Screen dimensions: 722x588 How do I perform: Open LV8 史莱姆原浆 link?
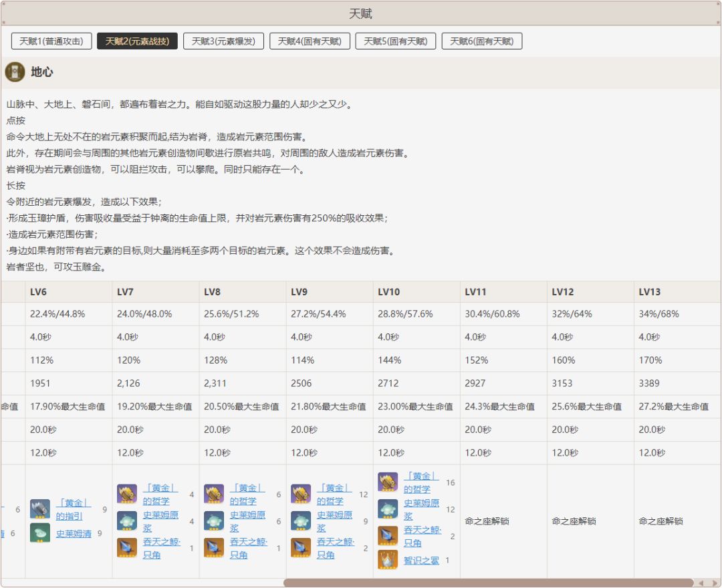[x=247, y=521]
